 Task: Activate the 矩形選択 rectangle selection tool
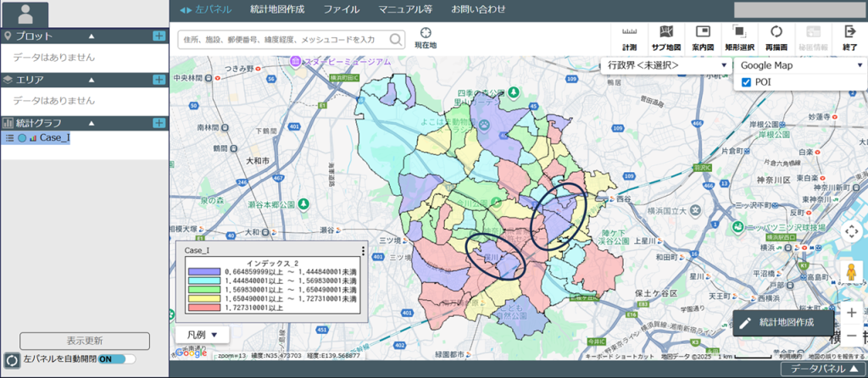coord(739,37)
